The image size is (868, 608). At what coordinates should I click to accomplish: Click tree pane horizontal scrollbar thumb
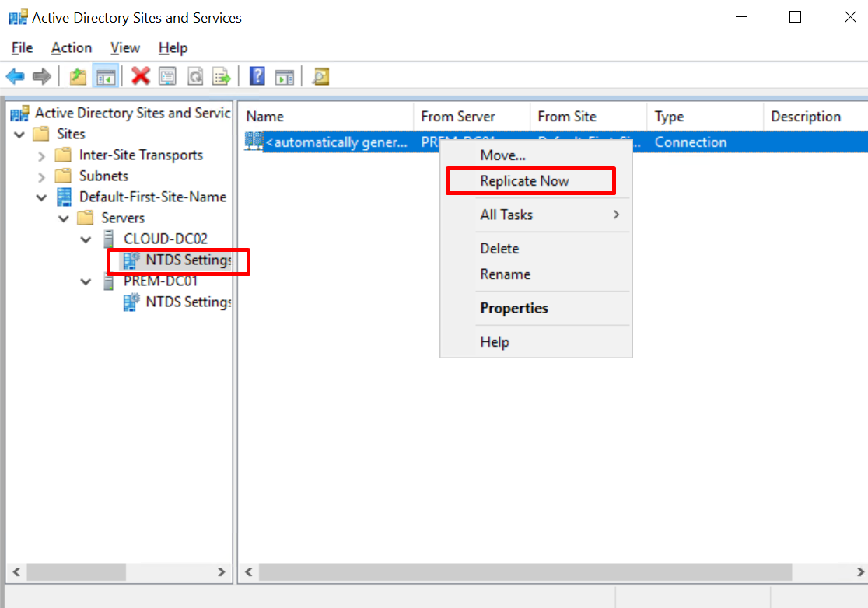76,572
